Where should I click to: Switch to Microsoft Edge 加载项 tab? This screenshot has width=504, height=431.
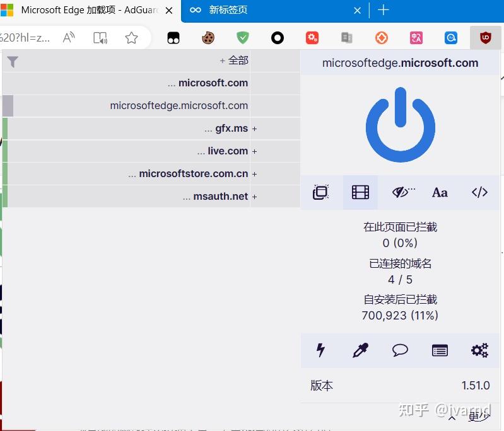coord(87,10)
